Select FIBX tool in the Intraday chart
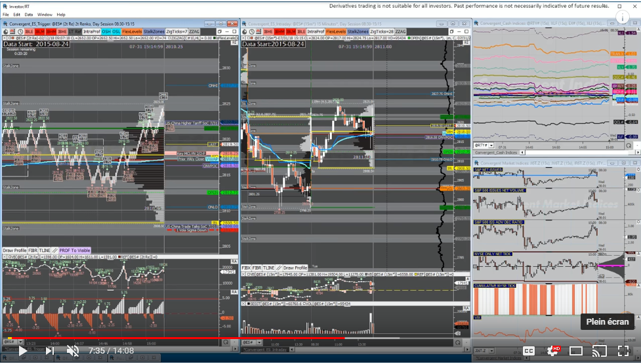Viewport: 641px width, 364px height. coord(246,268)
